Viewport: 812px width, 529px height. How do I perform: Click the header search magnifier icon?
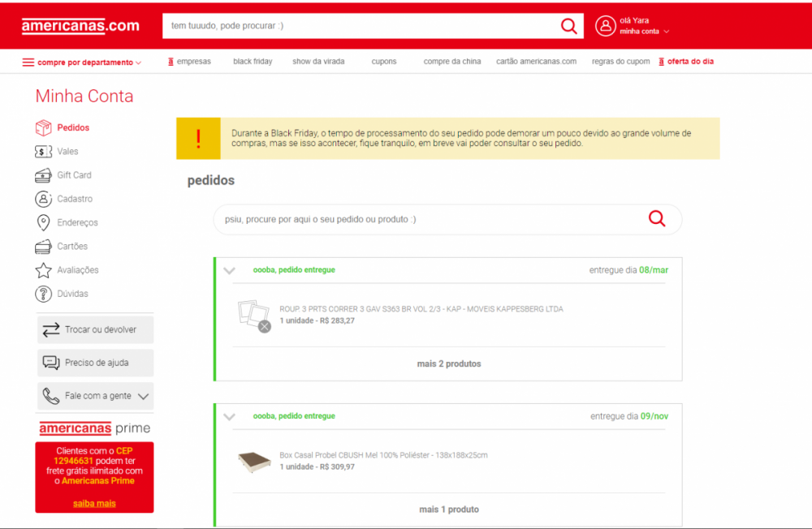click(x=568, y=26)
